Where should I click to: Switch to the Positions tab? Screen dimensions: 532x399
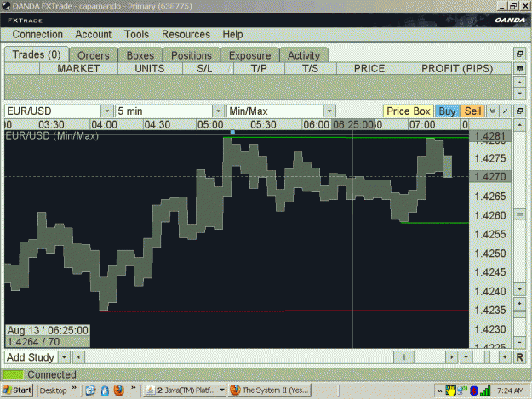(x=192, y=55)
